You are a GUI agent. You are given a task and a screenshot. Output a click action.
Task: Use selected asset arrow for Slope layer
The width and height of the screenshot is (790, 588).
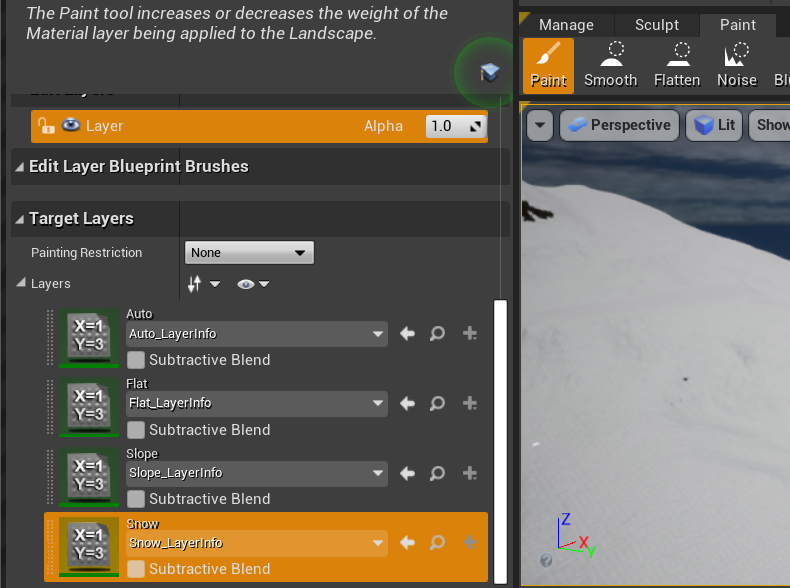(407, 473)
